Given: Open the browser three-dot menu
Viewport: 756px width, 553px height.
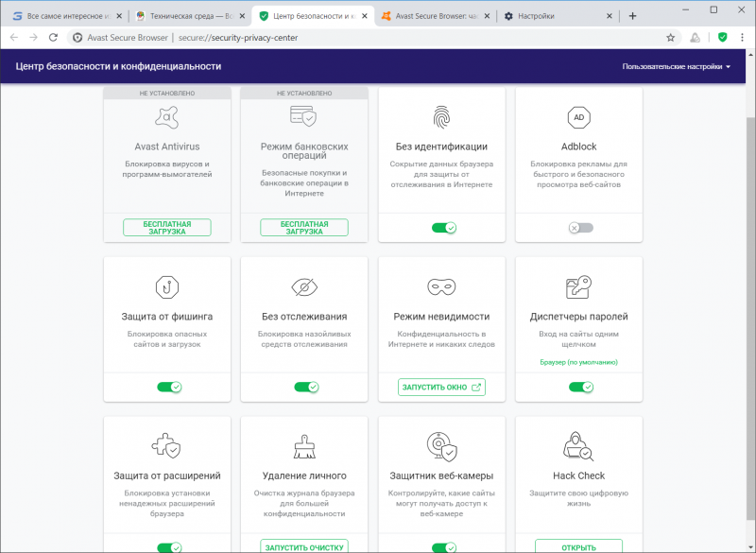Looking at the screenshot, I should point(742,38).
